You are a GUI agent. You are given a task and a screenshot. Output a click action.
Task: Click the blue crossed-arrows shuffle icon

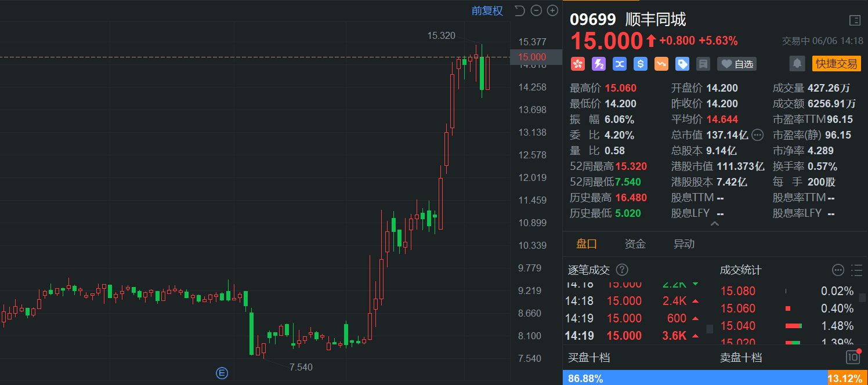point(619,64)
